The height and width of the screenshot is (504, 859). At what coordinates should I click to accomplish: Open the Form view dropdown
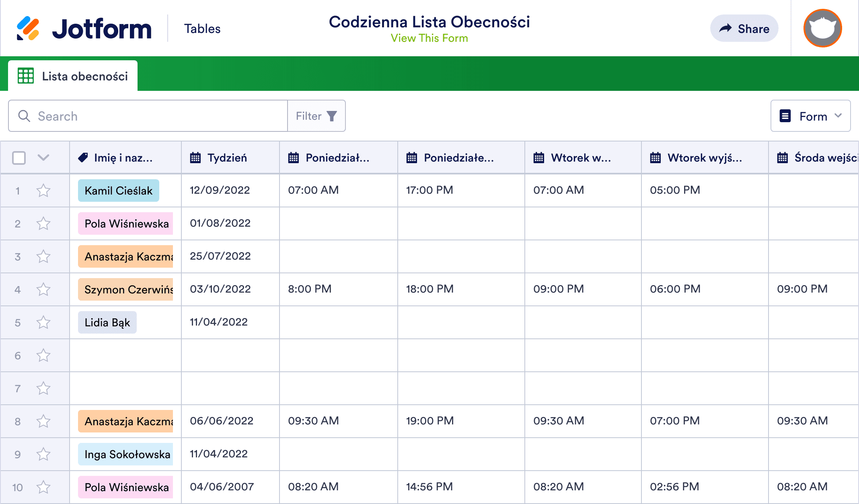tap(810, 116)
